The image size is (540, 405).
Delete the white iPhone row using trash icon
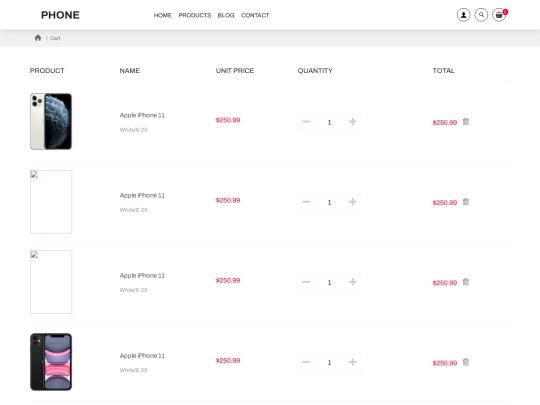(x=466, y=122)
